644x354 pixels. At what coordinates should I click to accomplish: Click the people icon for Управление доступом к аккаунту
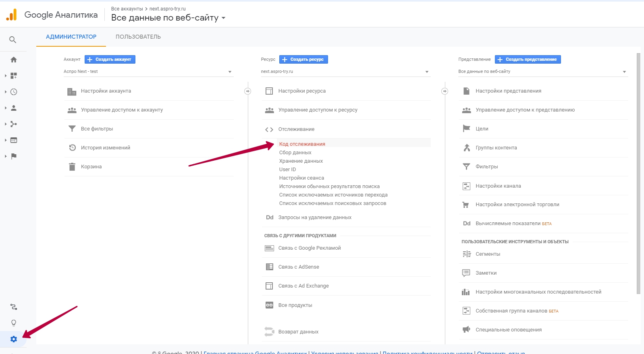(x=72, y=110)
